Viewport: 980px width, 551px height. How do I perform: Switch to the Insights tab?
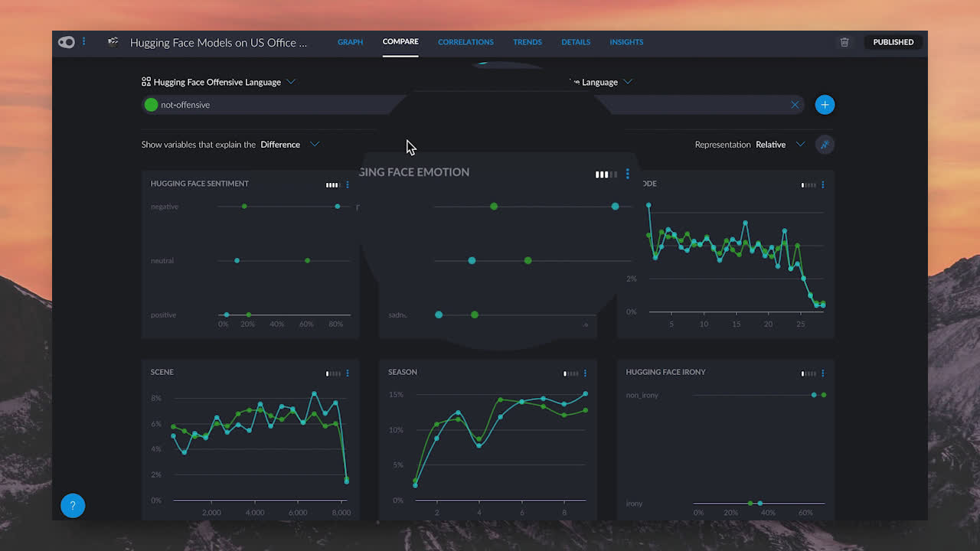(x=626, y=42)
